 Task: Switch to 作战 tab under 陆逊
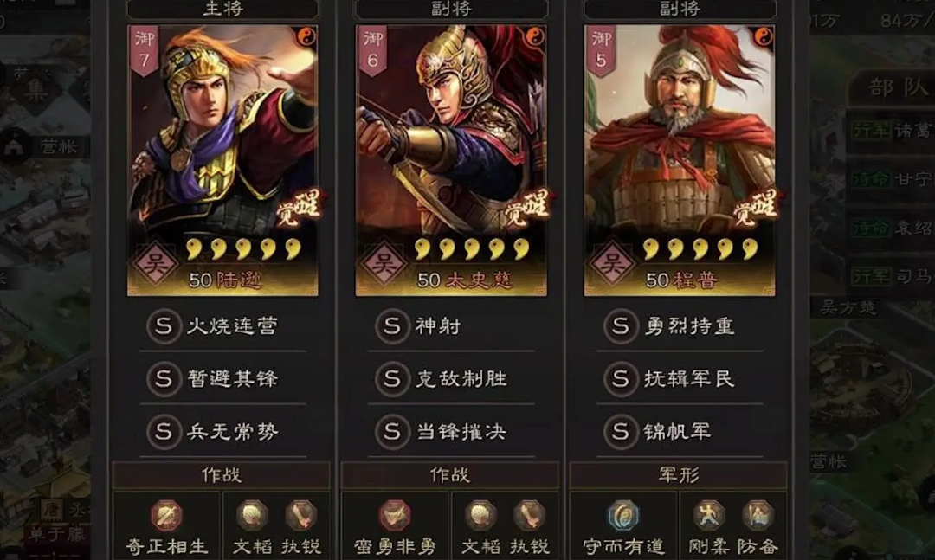tap(222, 475)
